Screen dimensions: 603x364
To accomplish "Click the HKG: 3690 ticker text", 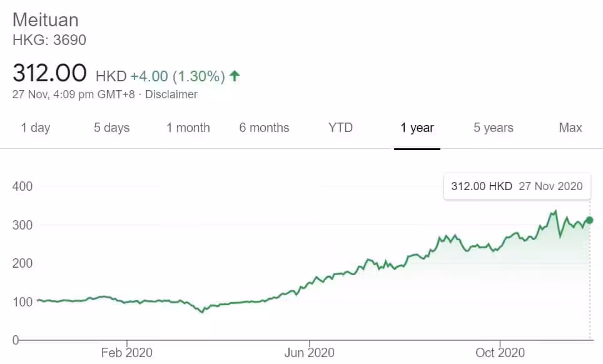I will click(x=49, y=40).
